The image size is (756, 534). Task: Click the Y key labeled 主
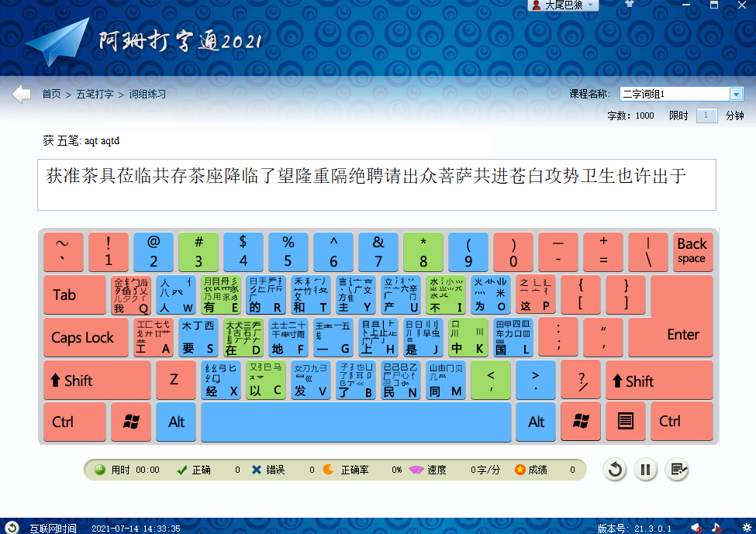click(355, 295)
